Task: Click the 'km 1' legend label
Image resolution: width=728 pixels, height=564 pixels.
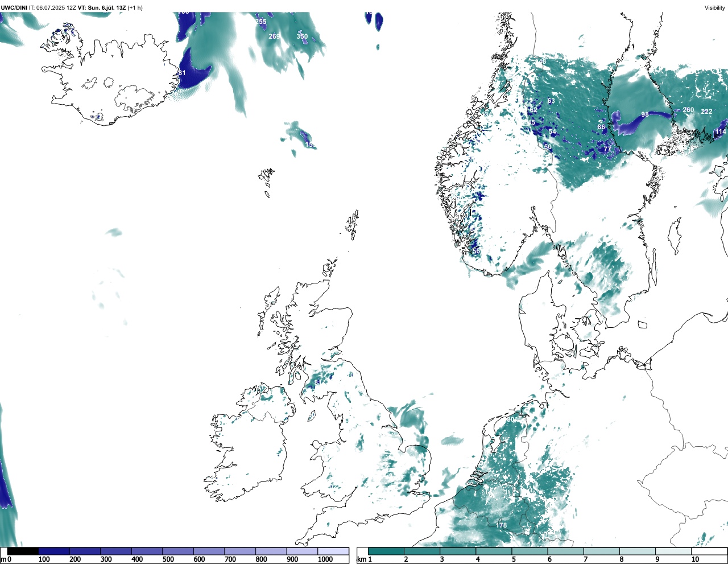Action: coord(365,559)
